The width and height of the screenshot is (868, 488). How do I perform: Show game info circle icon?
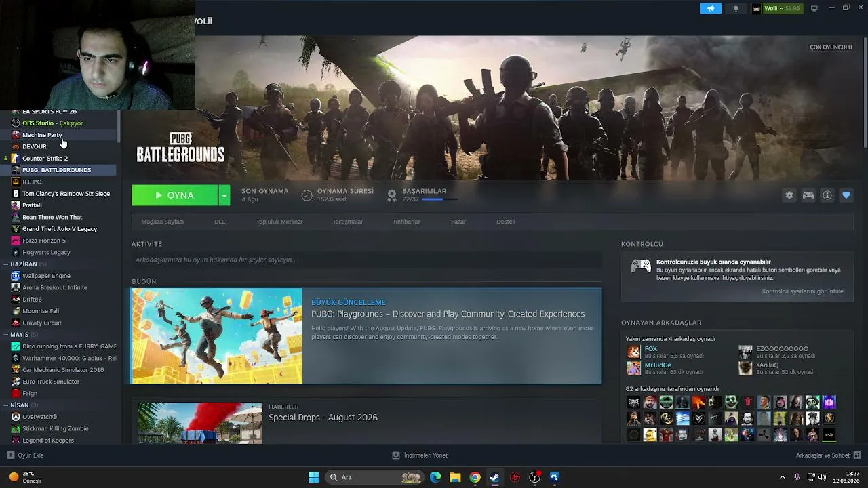tap(827, 195)
